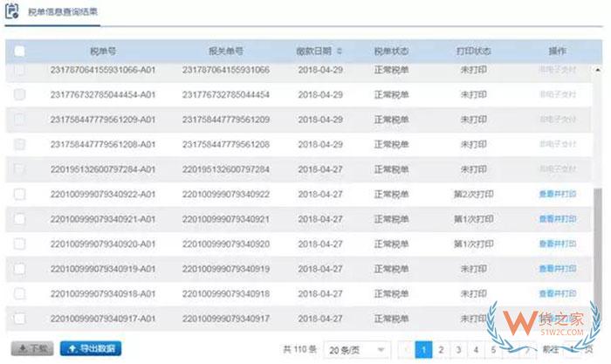Image resolution: width=611 pixels, height=364 pixels.
Task: Sort by 缴款日期 using the sort arrows
Action: click(339, 51)
